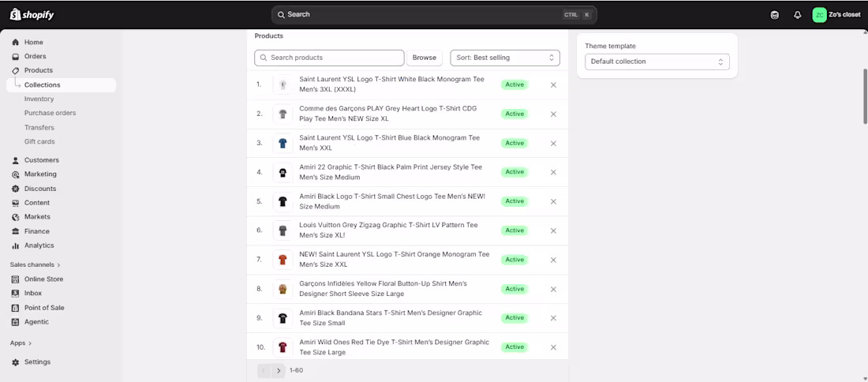Remove Saint Laurent White Black Monogram Tee
Image resolution: width=868 pixels, height=382 pixels.
(x=553, y=84)
